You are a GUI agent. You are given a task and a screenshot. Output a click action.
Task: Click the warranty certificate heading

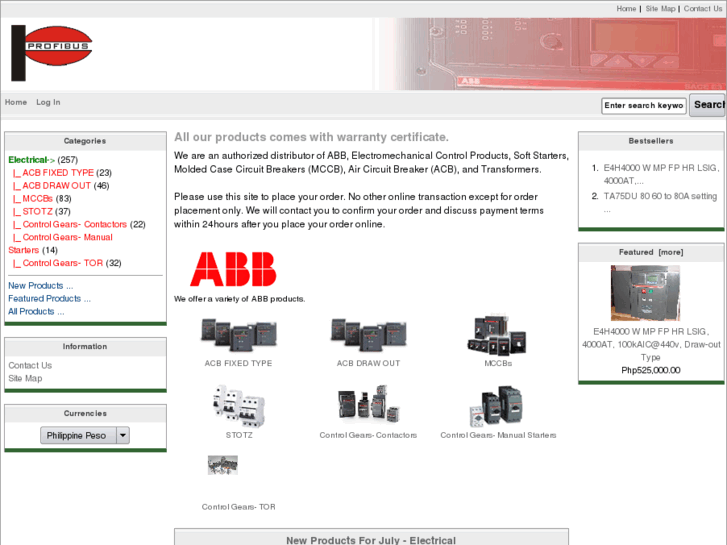pyautogui.click(x=312, y=137)
